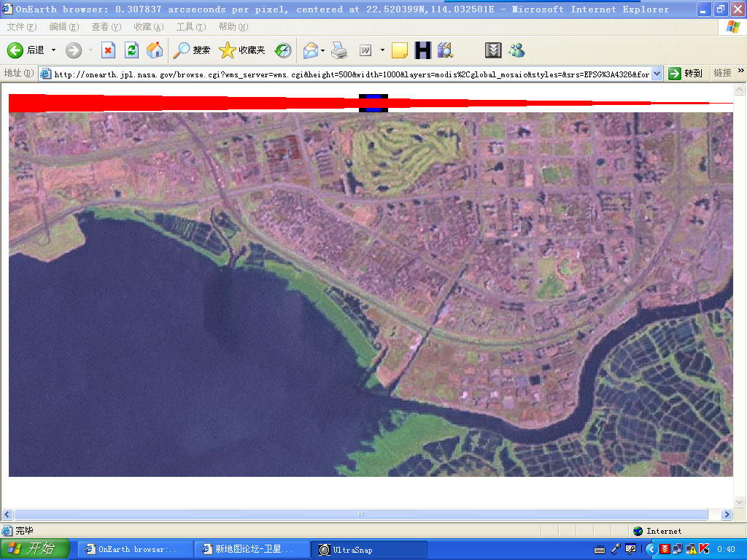The width and height of the screenshot is (747, 560).
Task: Refresh the page with the Refresh icon
Action: (131, 50)
